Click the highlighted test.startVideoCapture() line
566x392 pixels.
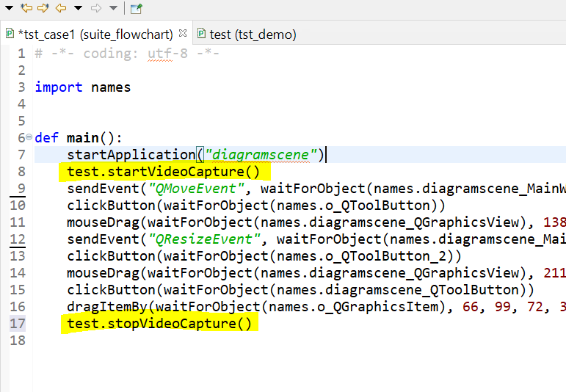(164, 172)
